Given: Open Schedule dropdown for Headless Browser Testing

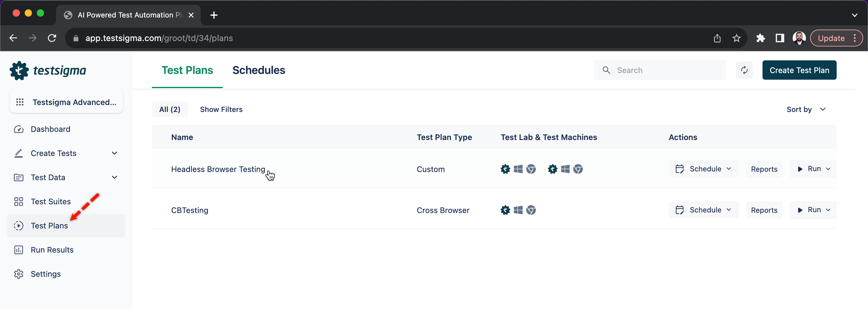Looking at the screenshot, I should 703,169.
